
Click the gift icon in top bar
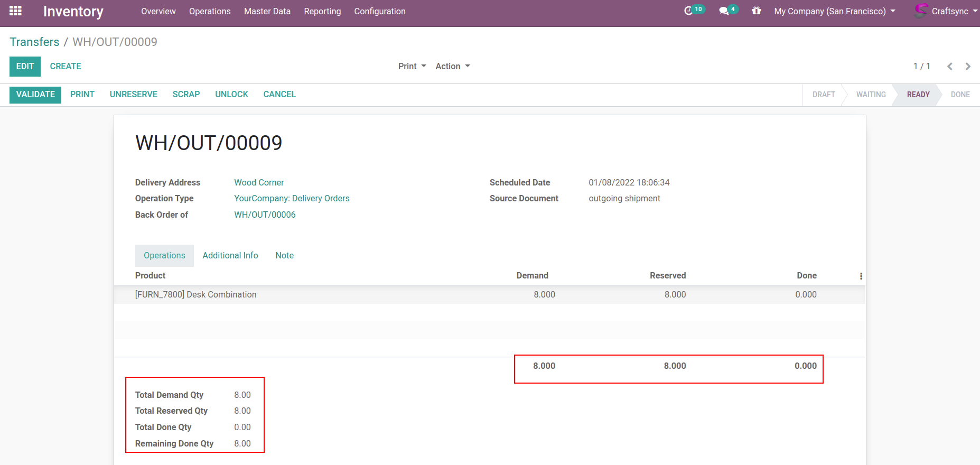757,11
